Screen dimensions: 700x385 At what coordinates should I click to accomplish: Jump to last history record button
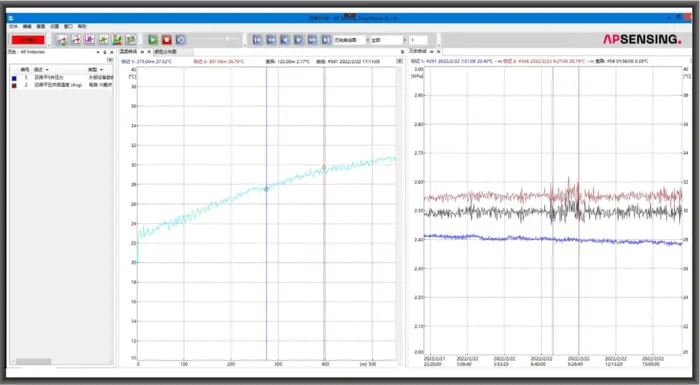(326, 40)
